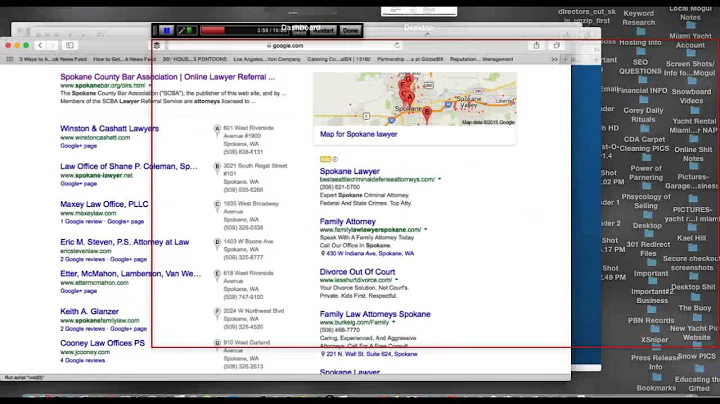The height and width of the screenshot is (404, 720).
Task: Expand the favorites bar overflow chevrons
Action: click(554, 59)
